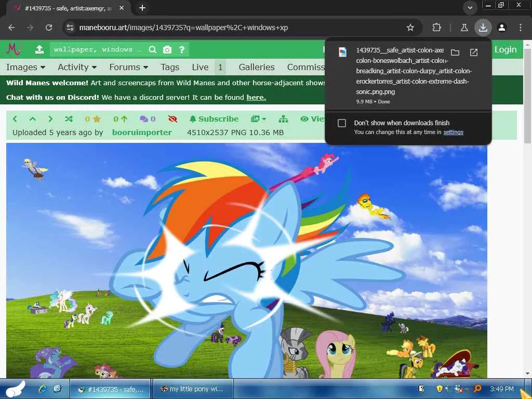Viewport: 532px width, 399px height.
Task: Open search help question mark icon
Action: 182,49
